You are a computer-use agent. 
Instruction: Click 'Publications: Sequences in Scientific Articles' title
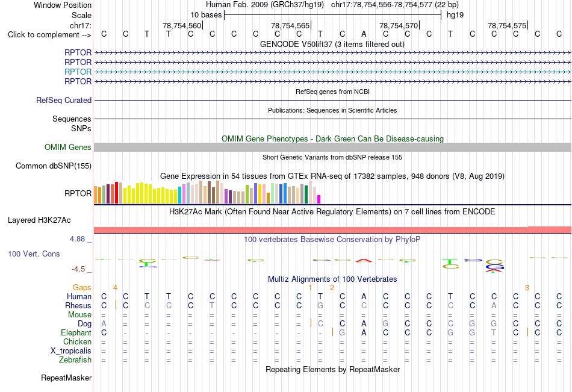332,110
